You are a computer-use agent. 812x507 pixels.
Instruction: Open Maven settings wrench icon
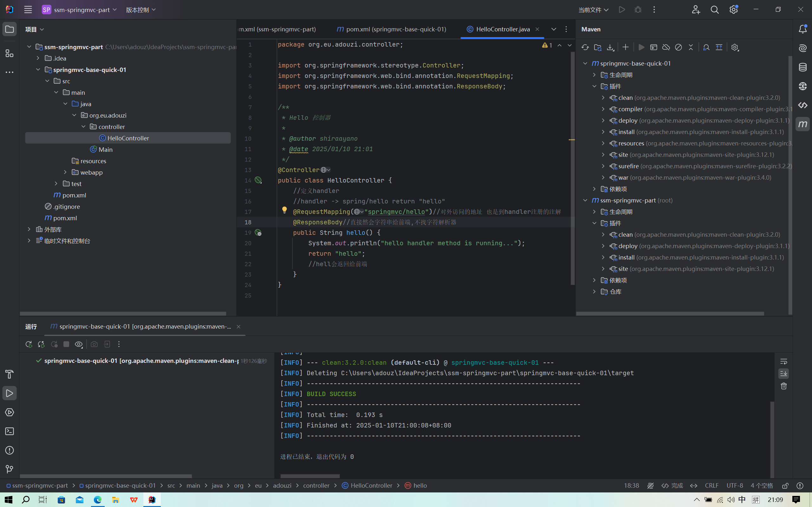tap(735, 47)
